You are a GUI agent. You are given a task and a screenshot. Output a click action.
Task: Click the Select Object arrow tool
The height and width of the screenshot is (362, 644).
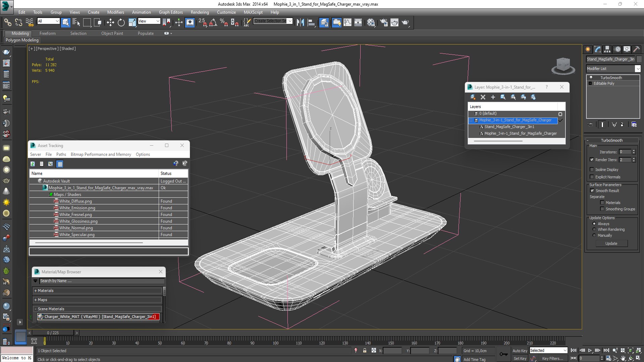[x=66, y=22]
